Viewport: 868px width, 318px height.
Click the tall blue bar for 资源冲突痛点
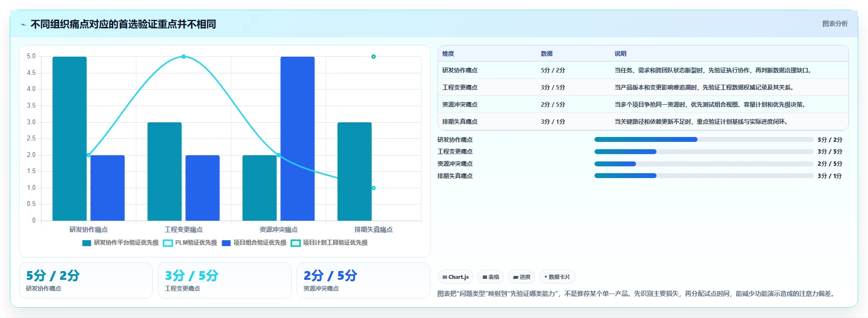(297, 138)
